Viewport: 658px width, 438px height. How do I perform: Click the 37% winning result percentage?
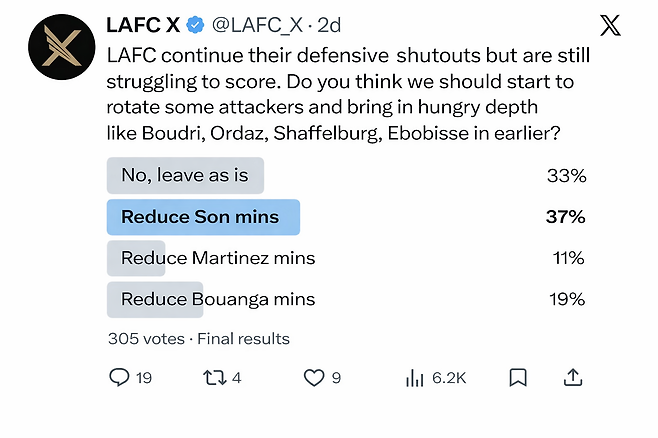point(566,217)
